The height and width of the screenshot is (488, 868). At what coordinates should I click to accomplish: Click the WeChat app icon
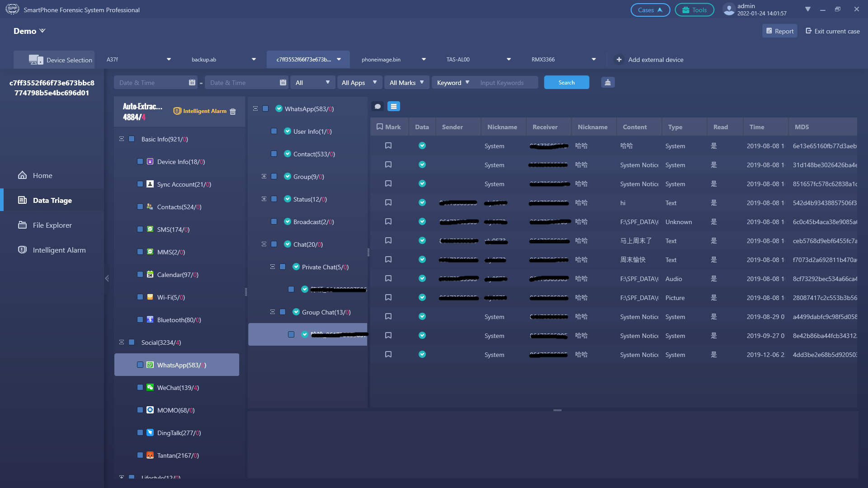[x=150, y=387]
